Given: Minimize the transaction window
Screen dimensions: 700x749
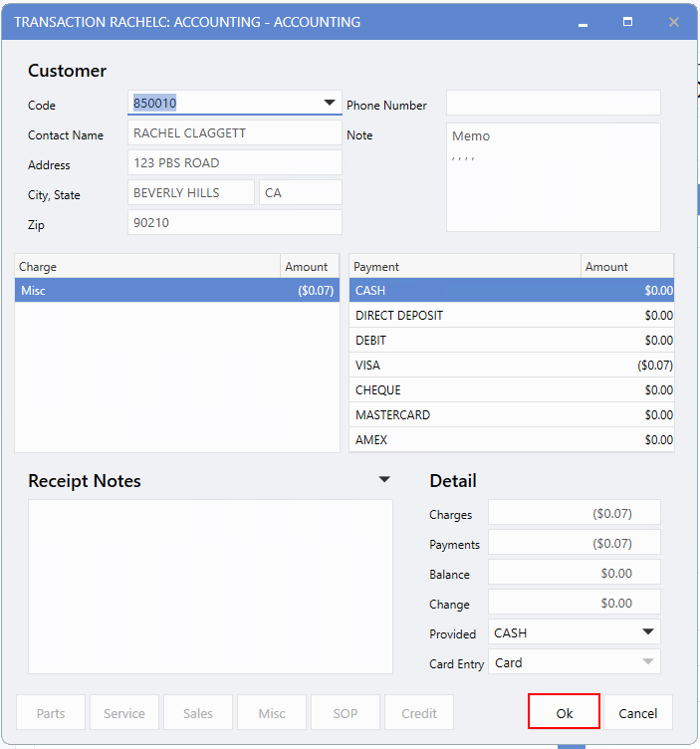Looking at the screenshot, I should click(x=581, y=21).
